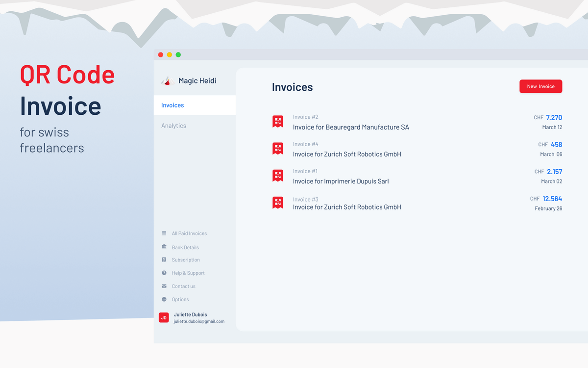This screenshot has width=588, height=368.
Task: Click the Bank Details bank icon
Action: click(164, 247)
